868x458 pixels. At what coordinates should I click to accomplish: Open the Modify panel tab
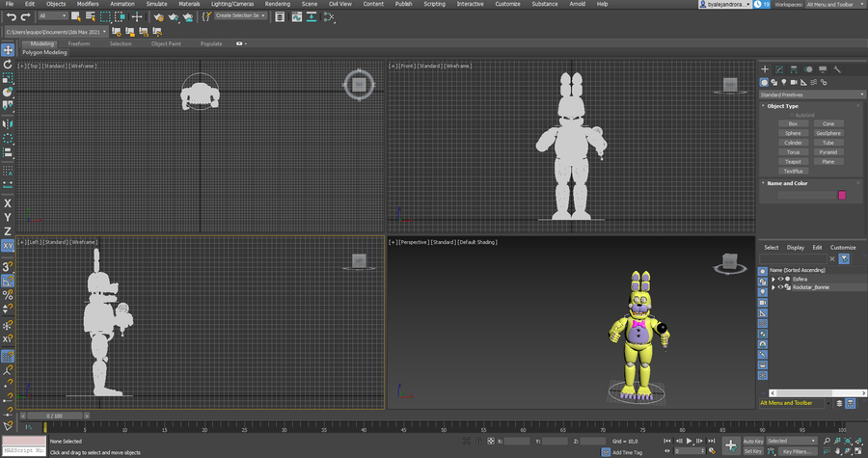click(779, 69)
